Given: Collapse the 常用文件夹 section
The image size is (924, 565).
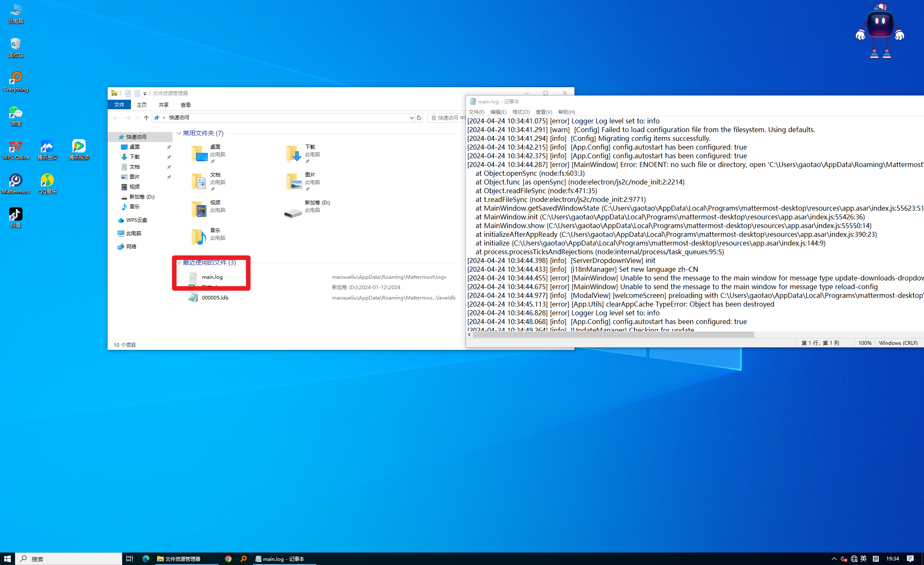Looking at the screenshot, I should click(x=179, y=133).
